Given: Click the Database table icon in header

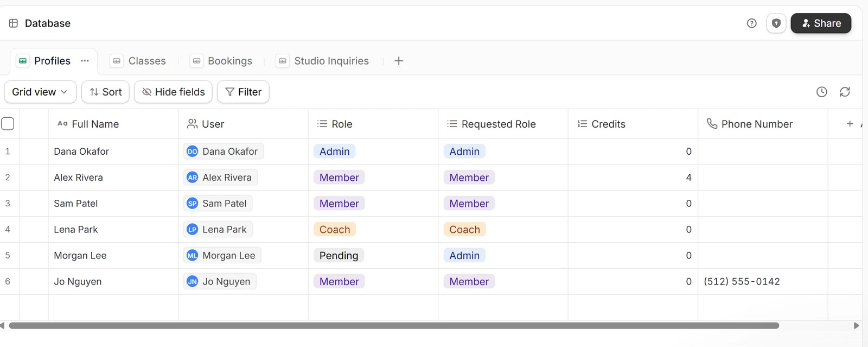Looking at the screenshot, I should [x=14, y=23].
